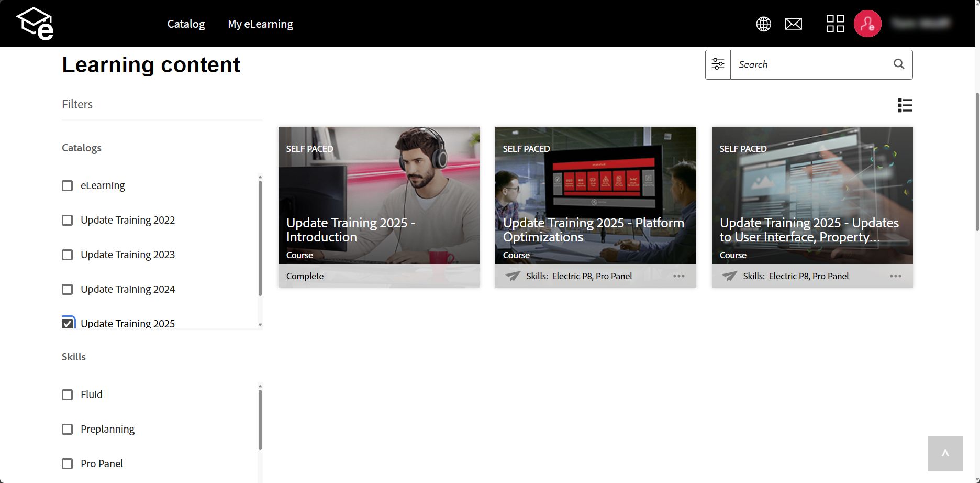Open options menu on Updates to User Interface card
The height and width of the screenshot is (483, 980).
pos(895,276)
